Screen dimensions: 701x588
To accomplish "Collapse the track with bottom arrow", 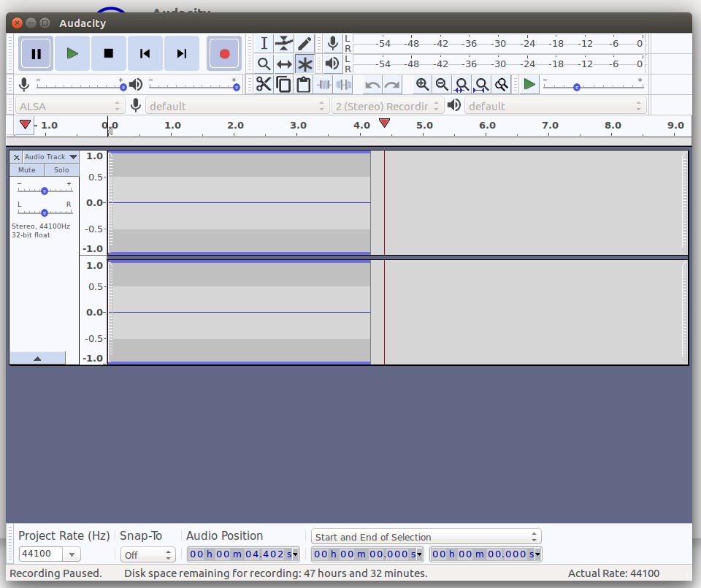I will pyautogui.click(x=37, y=359).
